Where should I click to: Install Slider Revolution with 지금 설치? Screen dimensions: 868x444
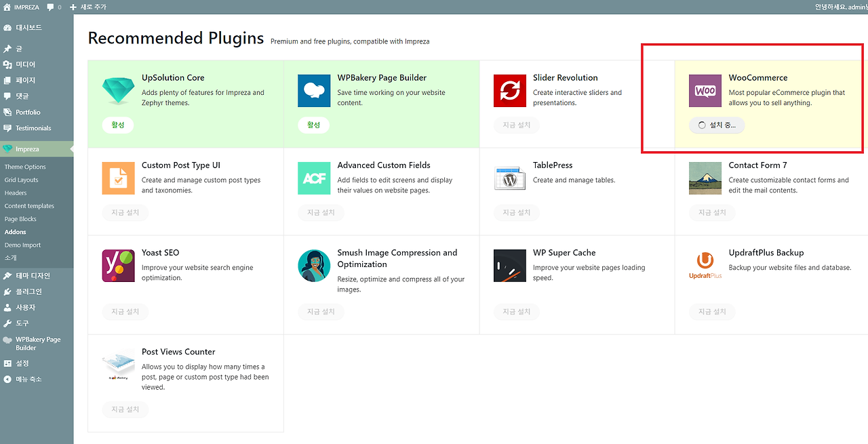pyautogui.click(x=517, y=125)
